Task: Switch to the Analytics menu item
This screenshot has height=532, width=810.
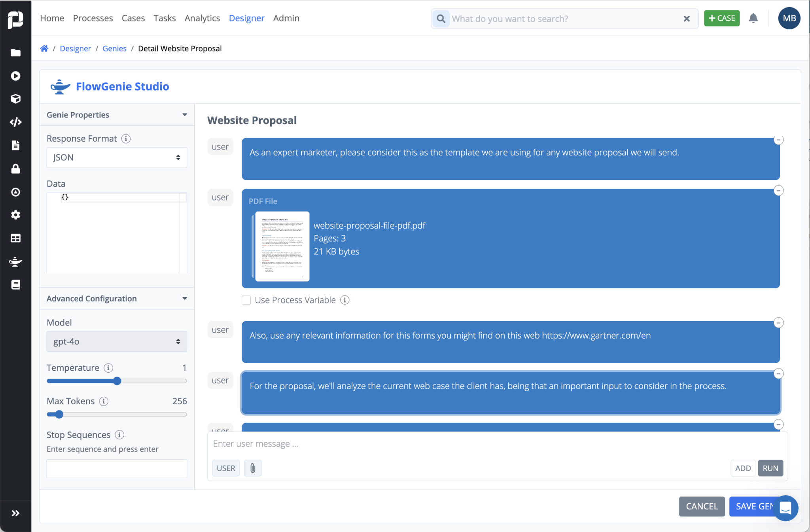Action: 202,18
